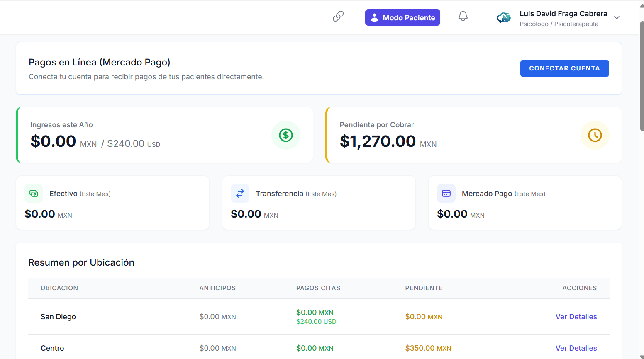Viewport: 644px width, 359px height.
Task: Switch to Modo Paciente
Action: pyautogui.click(x=402, y=17)
